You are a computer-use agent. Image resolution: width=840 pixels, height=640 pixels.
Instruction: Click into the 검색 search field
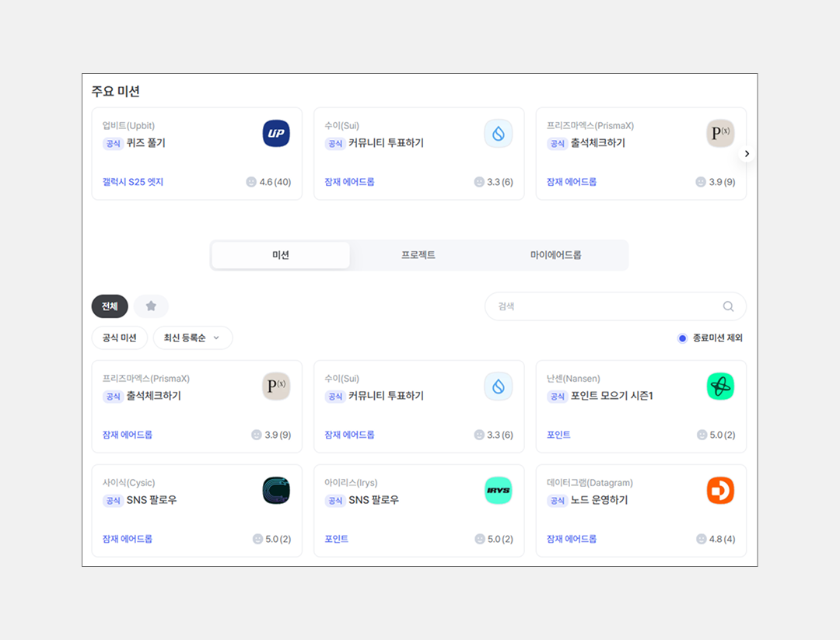[607, 306]
